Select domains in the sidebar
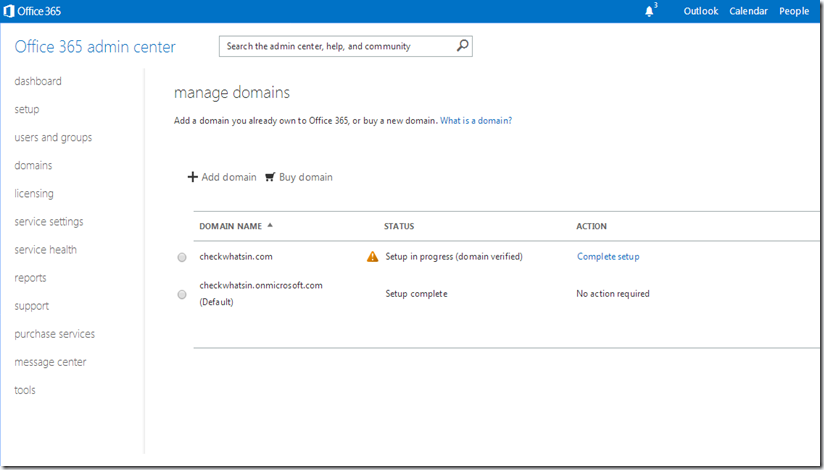Screen dimensions: 824x470 (33, 166)
